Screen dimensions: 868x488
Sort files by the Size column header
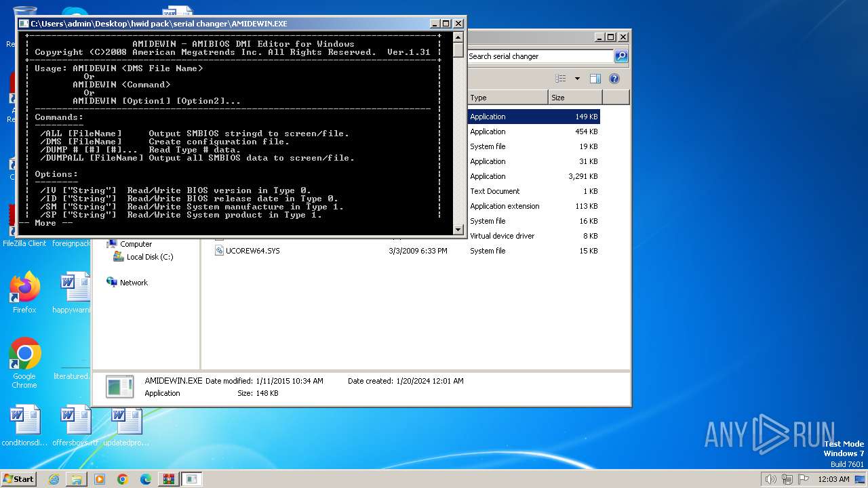(575, 98)
